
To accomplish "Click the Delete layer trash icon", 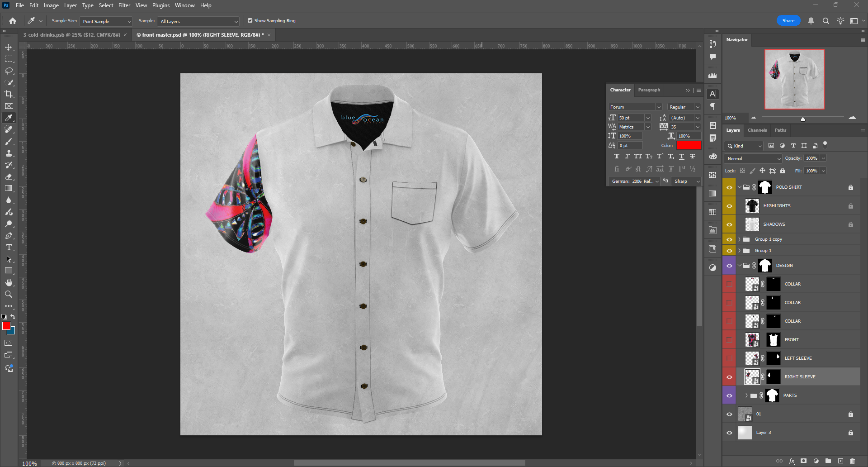I will pos(852,461).
